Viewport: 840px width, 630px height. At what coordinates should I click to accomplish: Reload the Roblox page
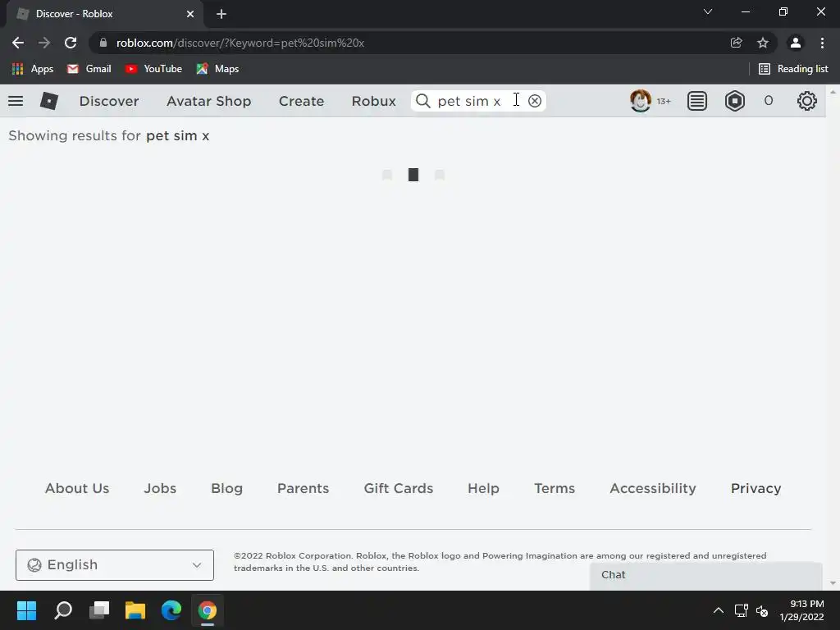pyautogui.click(x=71, y=43)
